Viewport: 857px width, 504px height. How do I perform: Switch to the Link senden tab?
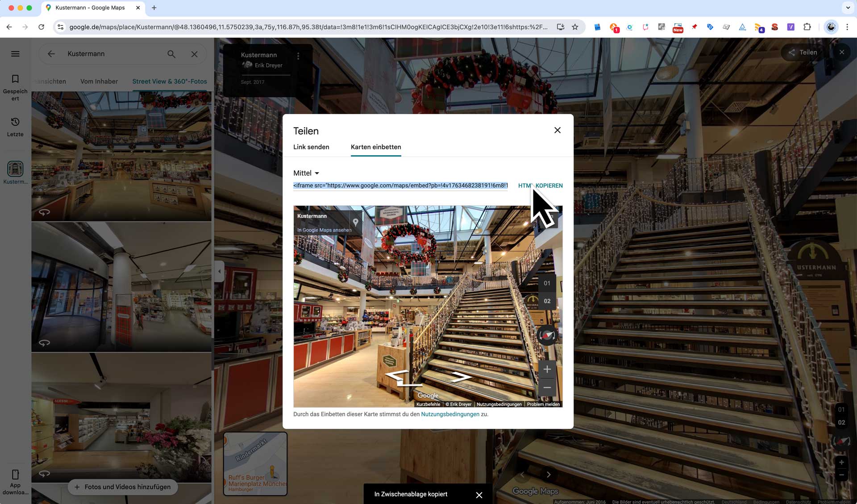coord(311,147)
